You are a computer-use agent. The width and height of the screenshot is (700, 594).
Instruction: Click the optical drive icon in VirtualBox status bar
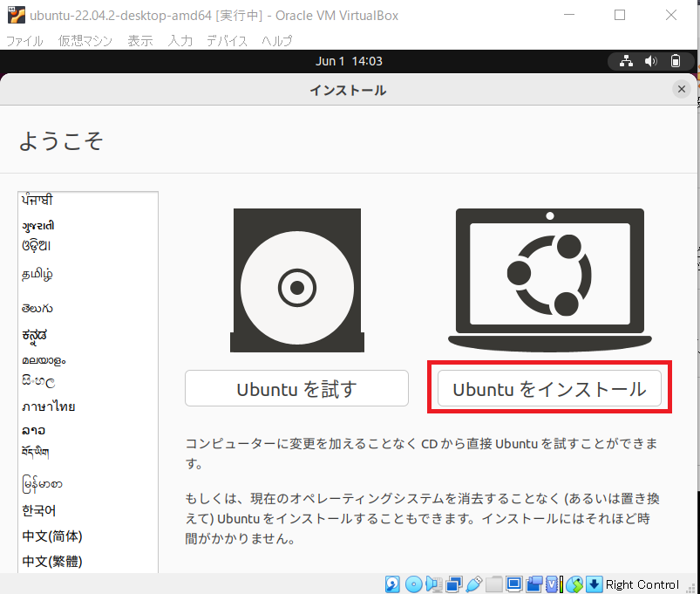413,584
